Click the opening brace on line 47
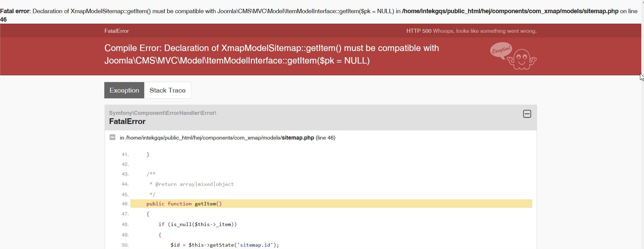644x249 pixels. coord(148,214)
